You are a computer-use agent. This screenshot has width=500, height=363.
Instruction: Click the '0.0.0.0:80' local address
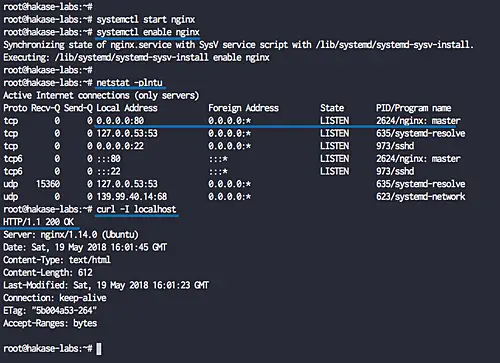click(120, 121)
